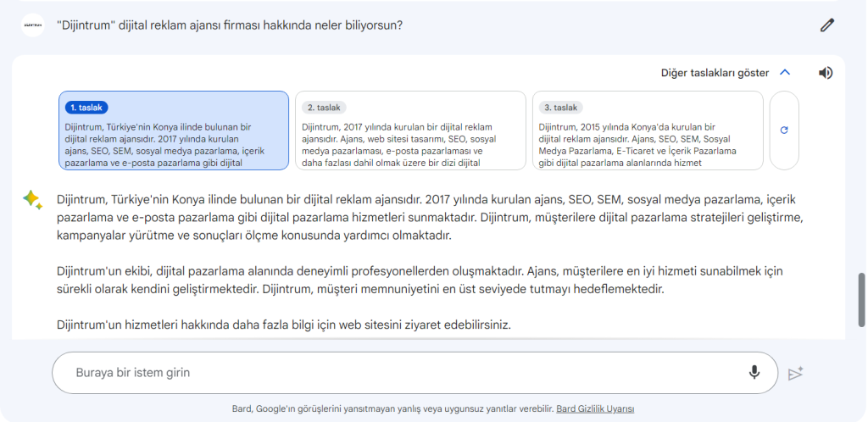
Task: Select the "2. taslak" draft card
Action: coord(410,130)
